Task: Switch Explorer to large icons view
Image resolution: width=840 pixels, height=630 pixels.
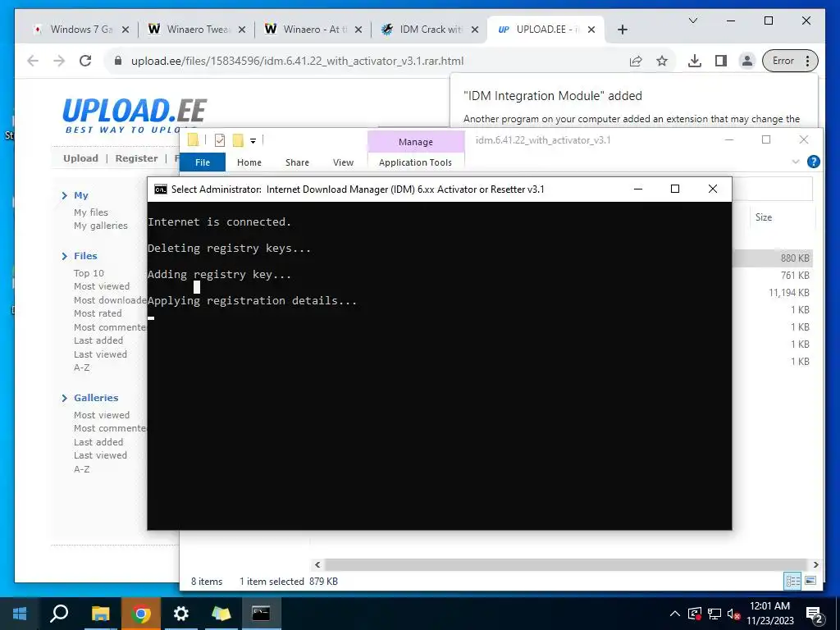Action: pyautogui.click(x=810, y=581)
